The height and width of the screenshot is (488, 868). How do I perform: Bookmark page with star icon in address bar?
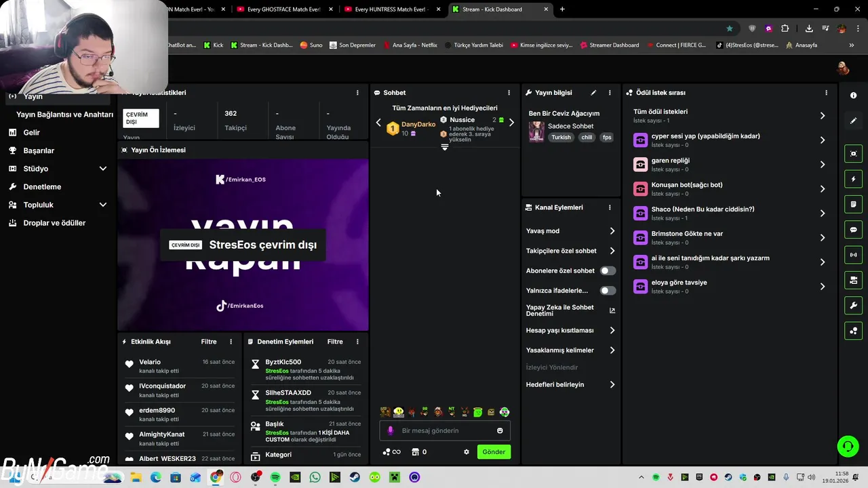point(730,28)
